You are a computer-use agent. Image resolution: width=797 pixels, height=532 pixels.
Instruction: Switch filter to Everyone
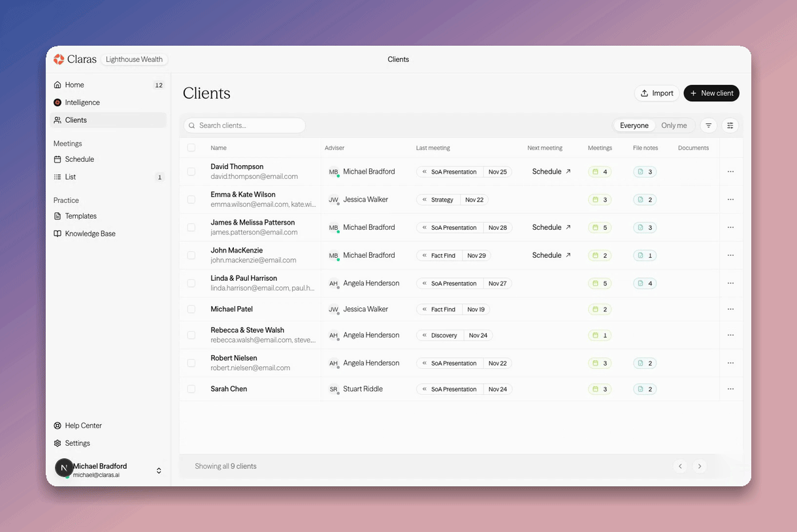(x=634, y=125)
